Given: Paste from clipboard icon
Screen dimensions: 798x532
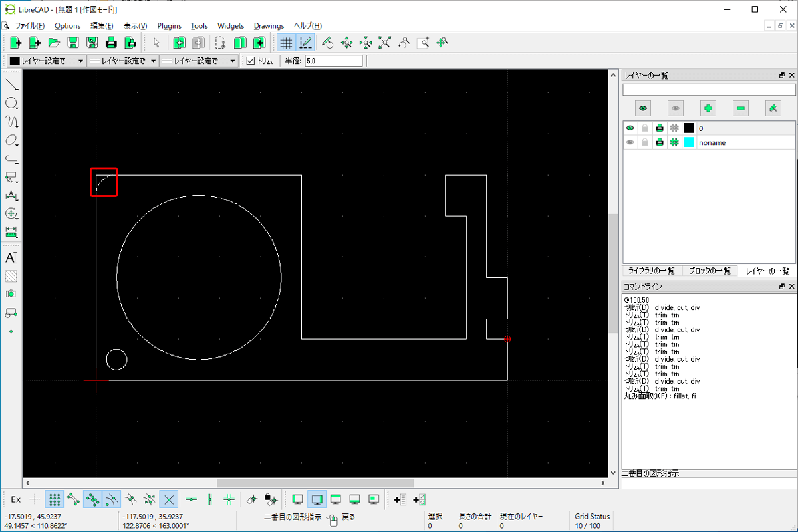Looking at the screenshot, I should [x=259, y=43].
